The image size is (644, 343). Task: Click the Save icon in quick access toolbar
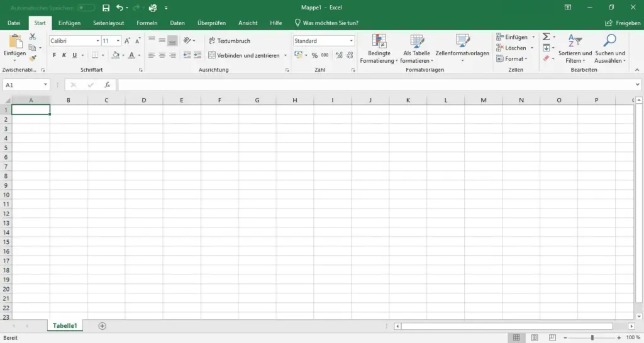[106, 8]
